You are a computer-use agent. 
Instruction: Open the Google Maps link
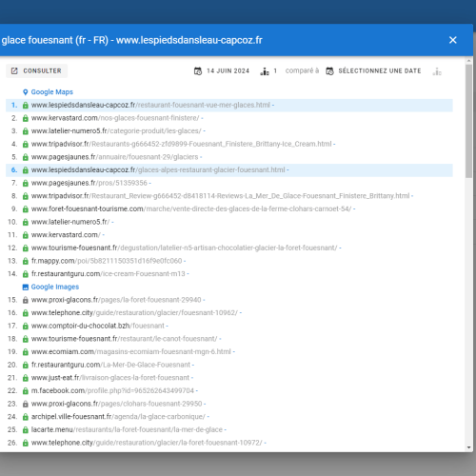click(x=52, y=92)
